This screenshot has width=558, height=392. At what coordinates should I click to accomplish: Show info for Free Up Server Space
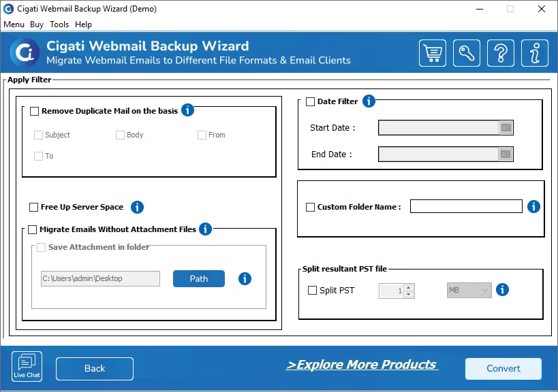click(137, 207)
